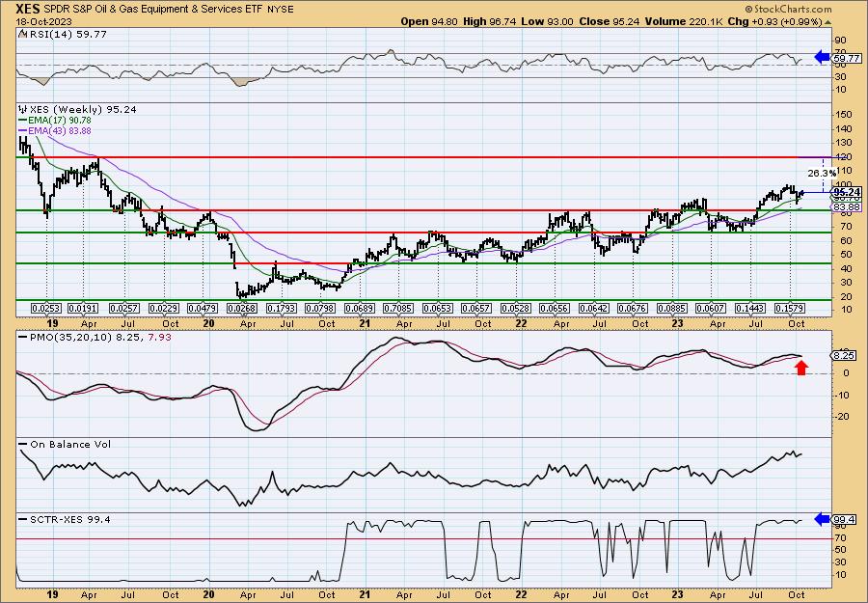Click the 0.1443 cycle value box
This screenshot has height=603, width=868.
750,308
